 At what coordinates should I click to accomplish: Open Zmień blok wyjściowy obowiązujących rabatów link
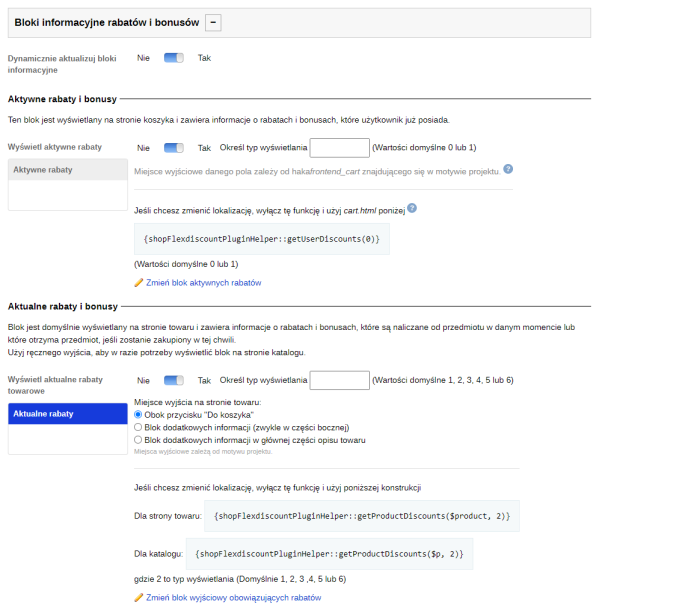coord(234,597)
